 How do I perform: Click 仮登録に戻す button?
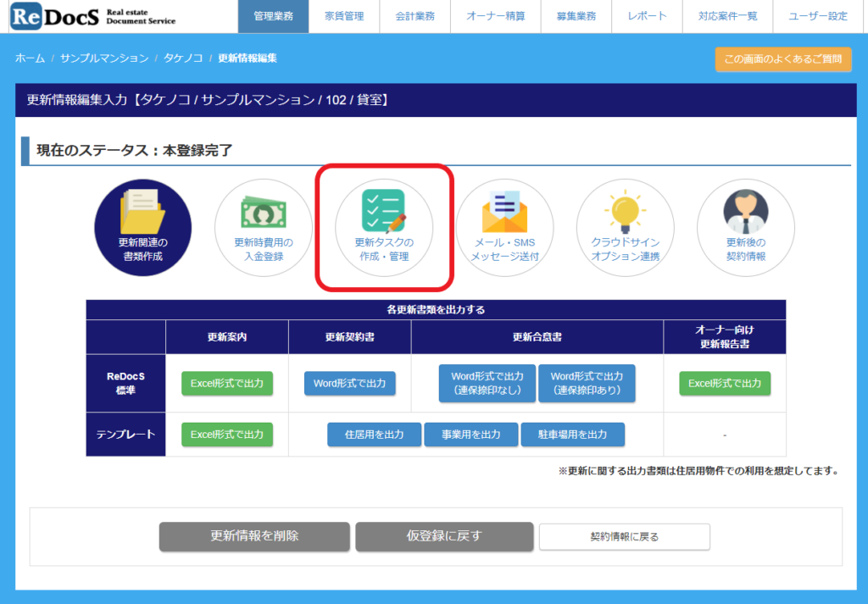pos(444,536)
